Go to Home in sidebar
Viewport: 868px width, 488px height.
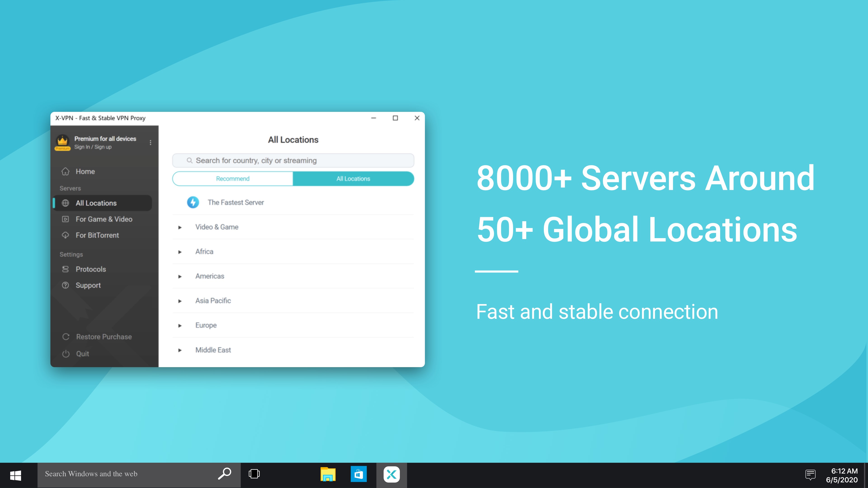click(x=85, y=171)
